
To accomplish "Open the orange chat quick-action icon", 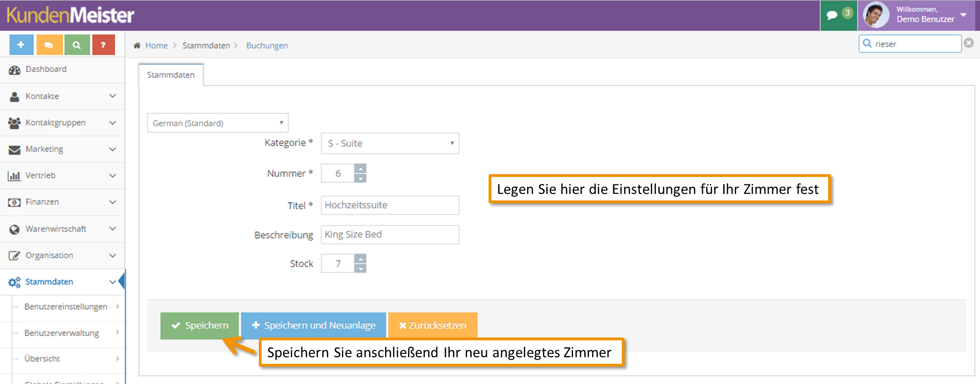I will click(x=49, y=45).
